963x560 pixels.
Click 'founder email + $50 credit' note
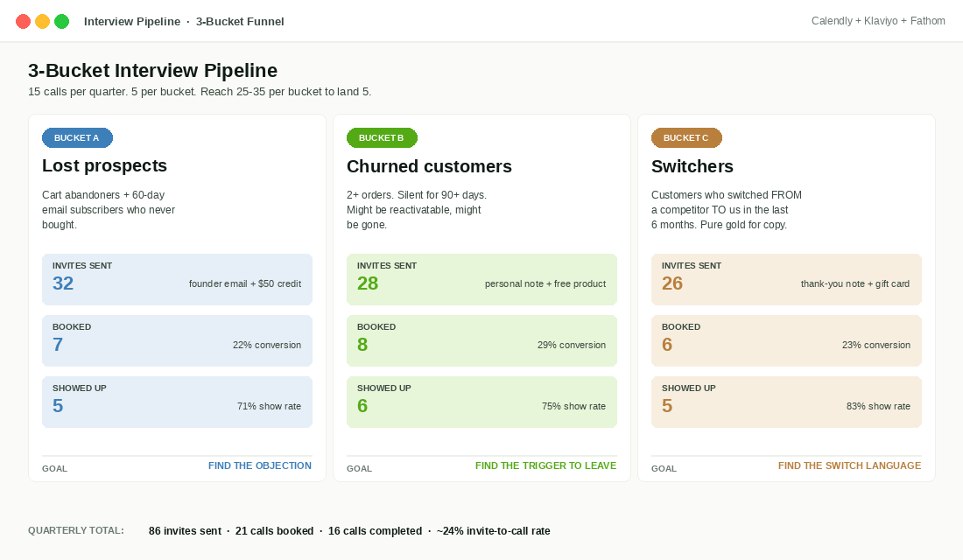pos(245,283)
